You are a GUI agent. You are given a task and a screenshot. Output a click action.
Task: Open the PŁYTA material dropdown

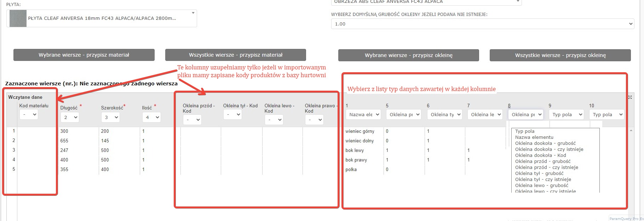[x=193, y=13]
